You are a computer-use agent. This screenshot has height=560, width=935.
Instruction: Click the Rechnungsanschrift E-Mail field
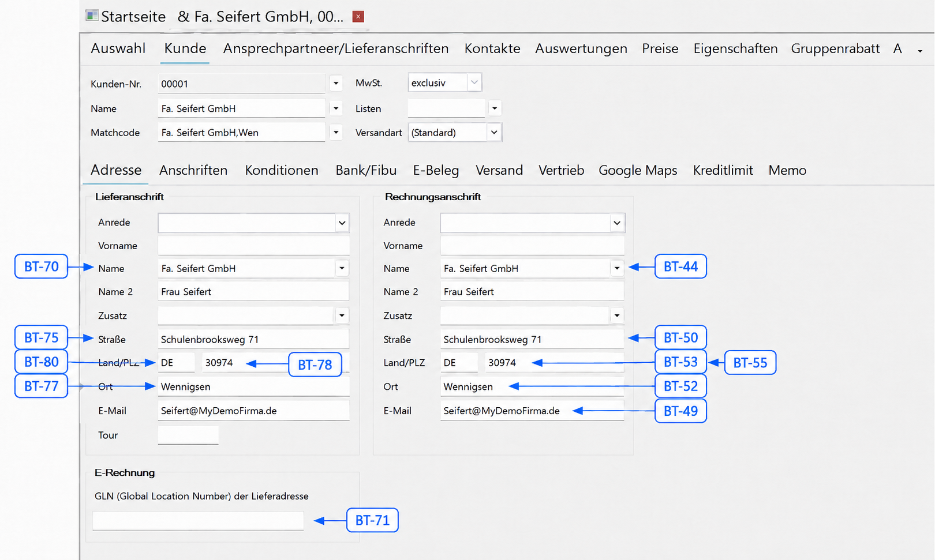point(532,411)
